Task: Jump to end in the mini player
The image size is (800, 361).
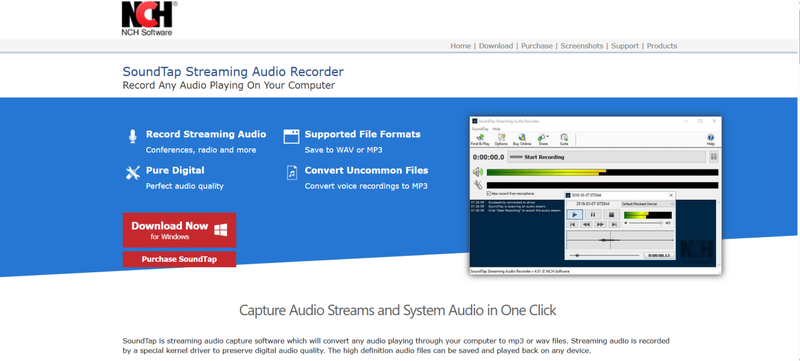Action: click(x=614, y=224)
